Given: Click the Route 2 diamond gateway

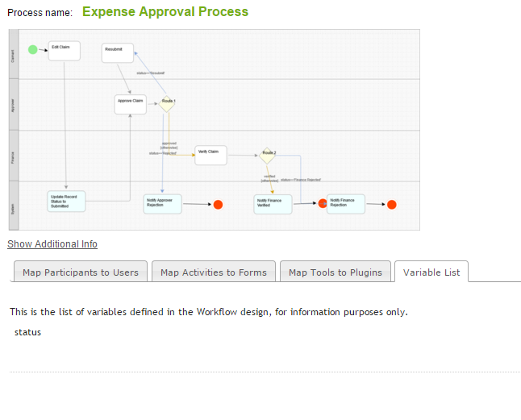Looking at the screenshot, I should point(269,154).
